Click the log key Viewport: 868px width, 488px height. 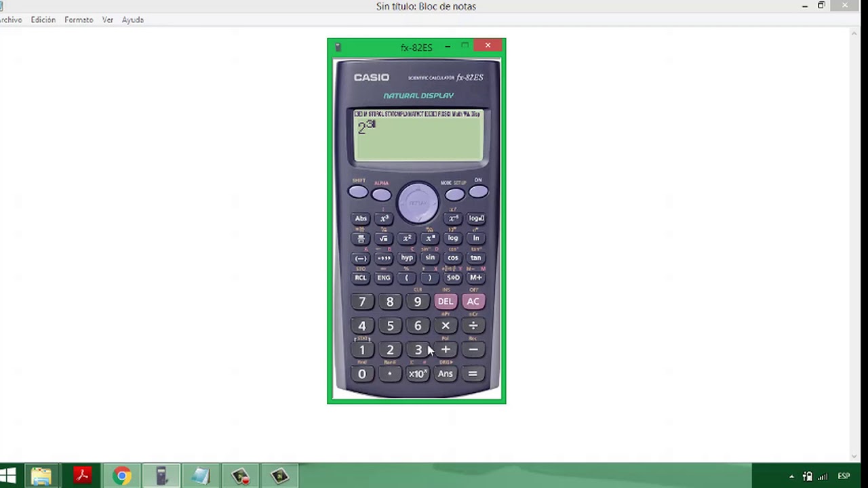pyautogui.click(x=453, y=239)
